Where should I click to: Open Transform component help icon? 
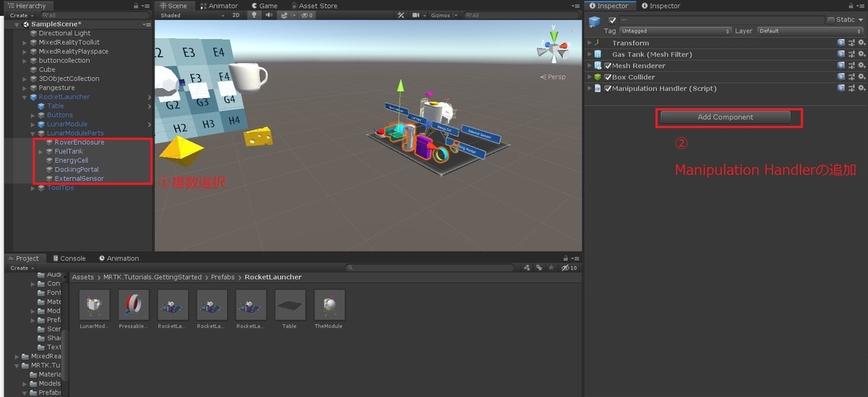coord(841,43)
